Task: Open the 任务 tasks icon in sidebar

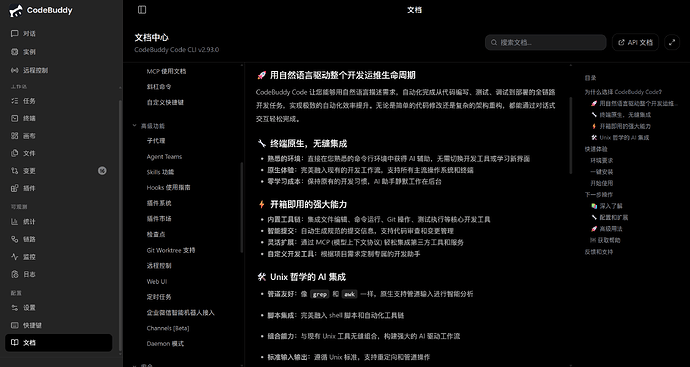Action: click(x=15, y=101)
